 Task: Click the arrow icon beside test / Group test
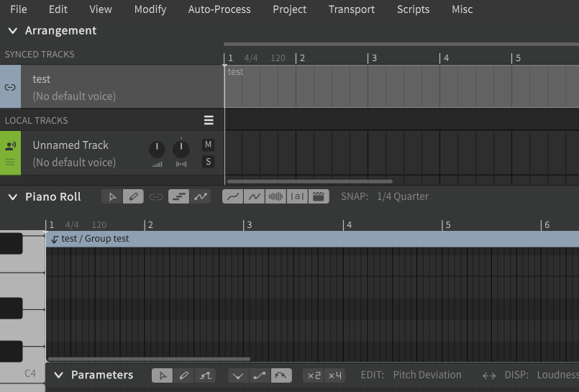(55, 240)
